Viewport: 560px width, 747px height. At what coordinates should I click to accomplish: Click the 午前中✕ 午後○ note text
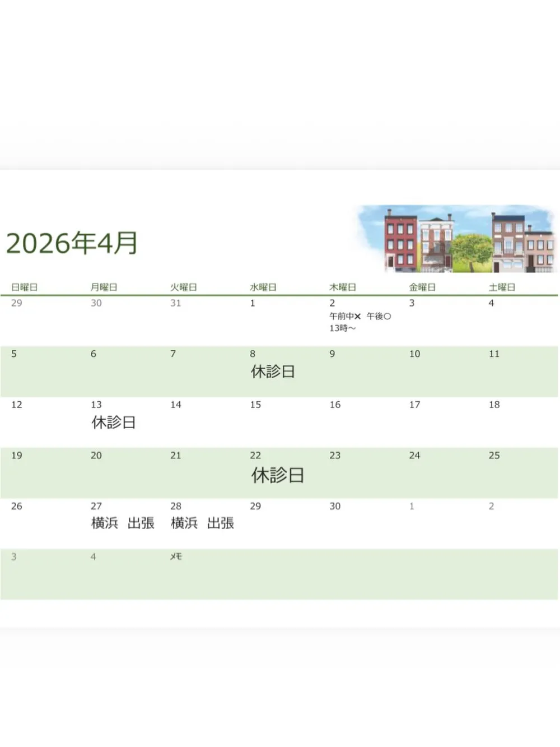[360, 316]
